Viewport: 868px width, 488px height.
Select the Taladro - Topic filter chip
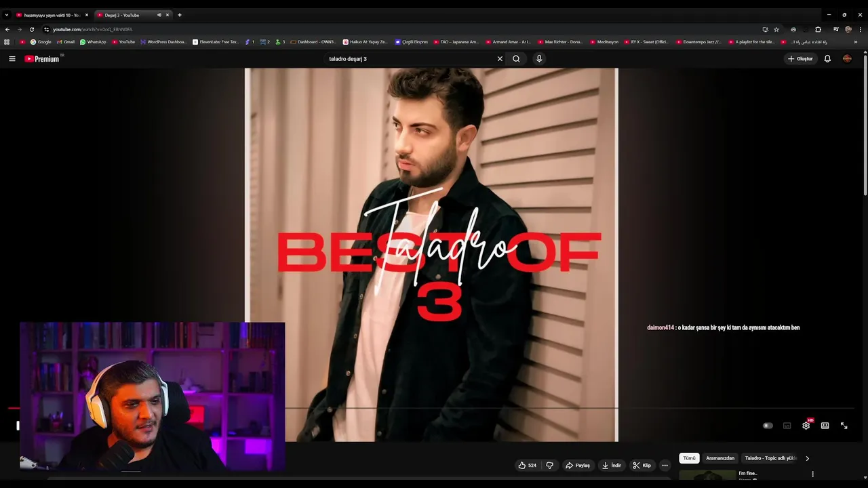click(770, 458)
